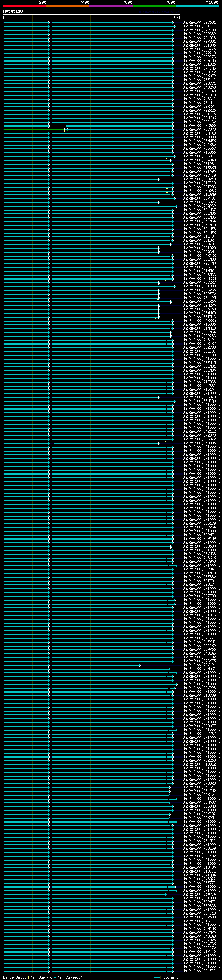Open hit UniRef100_Q2QPG9
Screen dimensions: 222x980
[x=199, y=206]
